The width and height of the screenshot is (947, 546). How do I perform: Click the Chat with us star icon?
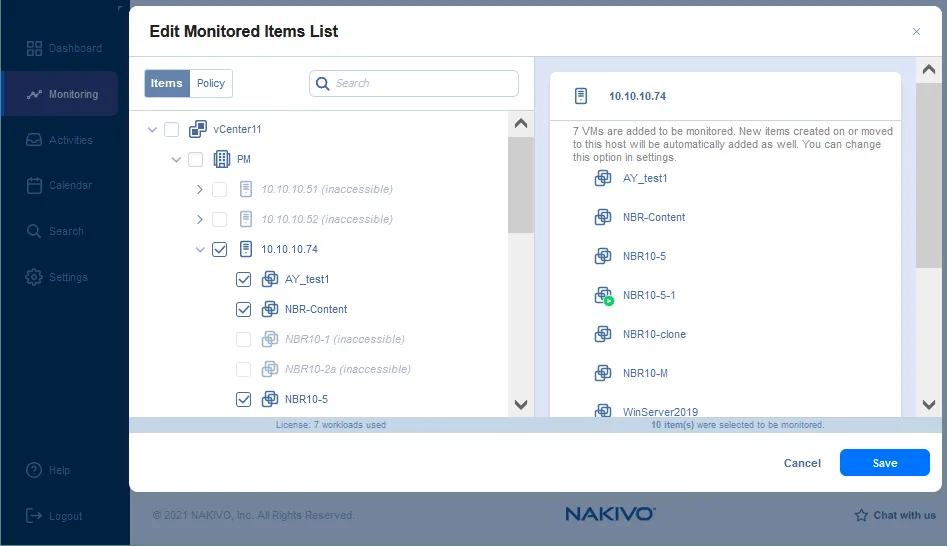(861, 515)
